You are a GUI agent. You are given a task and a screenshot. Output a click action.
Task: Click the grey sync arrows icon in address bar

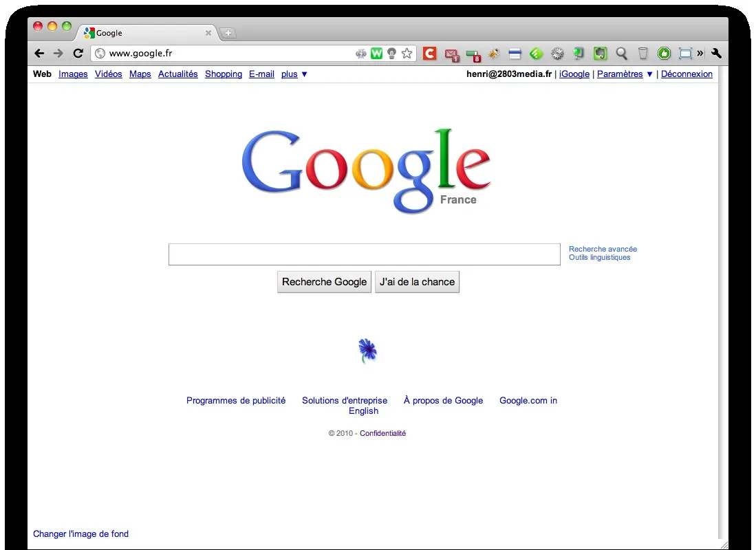point(361,54)
